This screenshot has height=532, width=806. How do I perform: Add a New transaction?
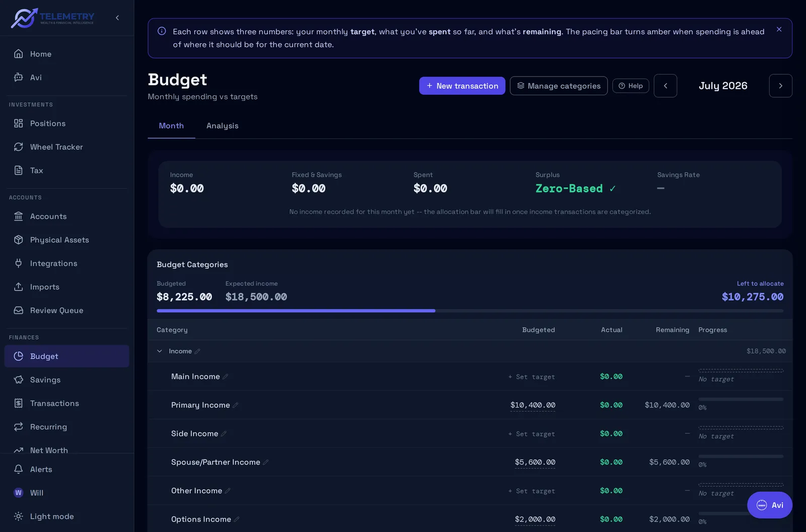pyautogui.click(x=462, y=86)
